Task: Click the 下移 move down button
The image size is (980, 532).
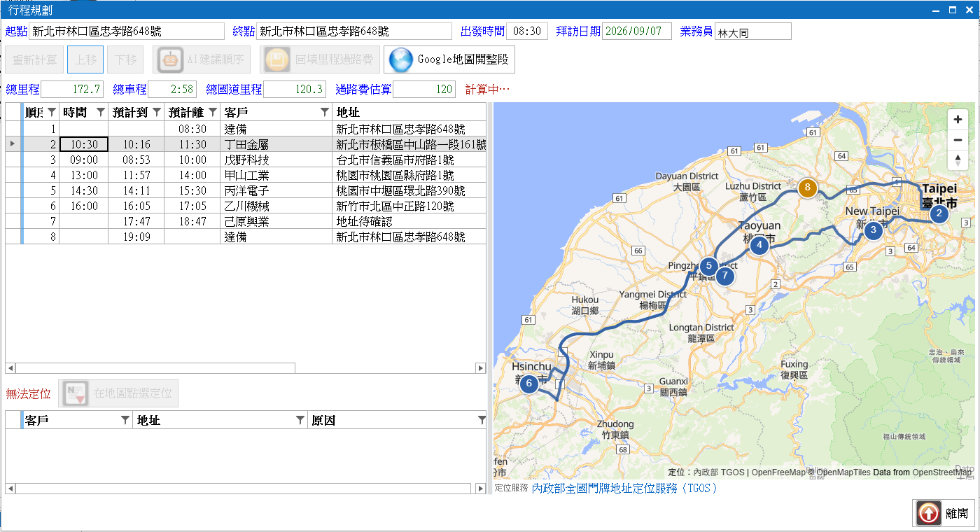Action: point(126,59)
